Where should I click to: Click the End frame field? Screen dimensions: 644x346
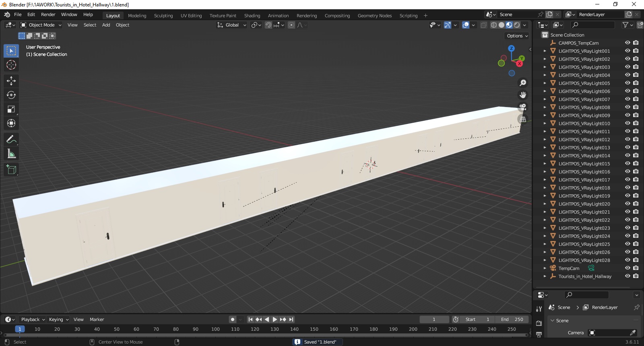pos(512,319)
